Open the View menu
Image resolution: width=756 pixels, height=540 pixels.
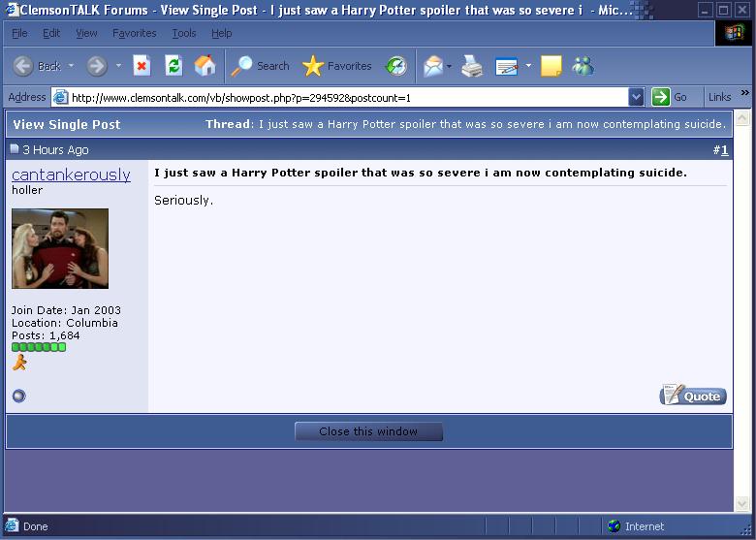tap(86, 33)
